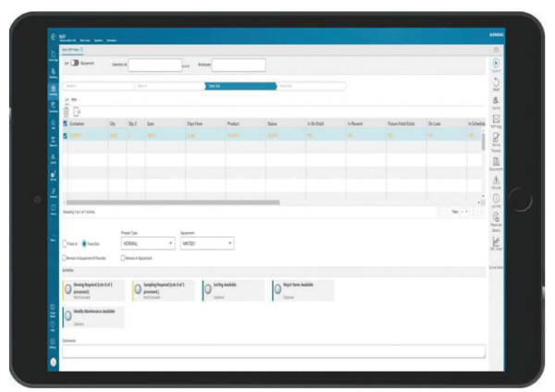
Task: Open the Documents icon in right sidebar
Action: click(x=496, y=162)
